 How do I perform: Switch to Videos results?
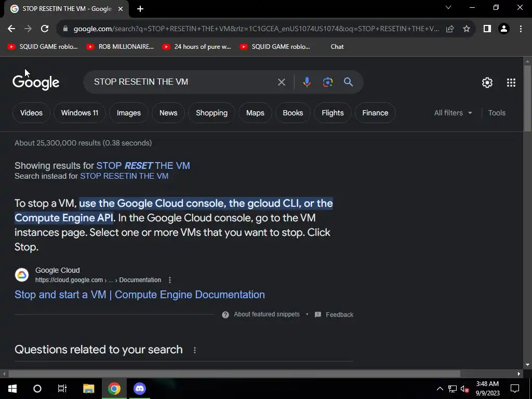[31, 113]
